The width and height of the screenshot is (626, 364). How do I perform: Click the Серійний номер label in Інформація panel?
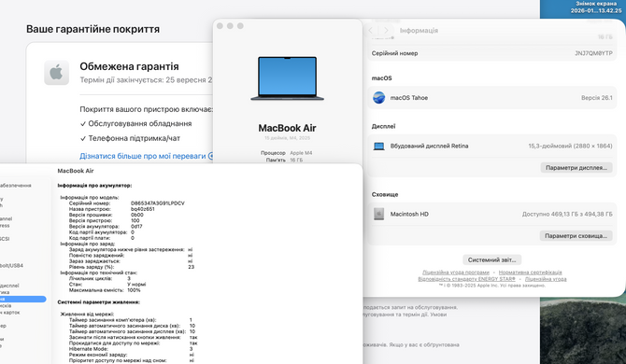pos(394,53)
